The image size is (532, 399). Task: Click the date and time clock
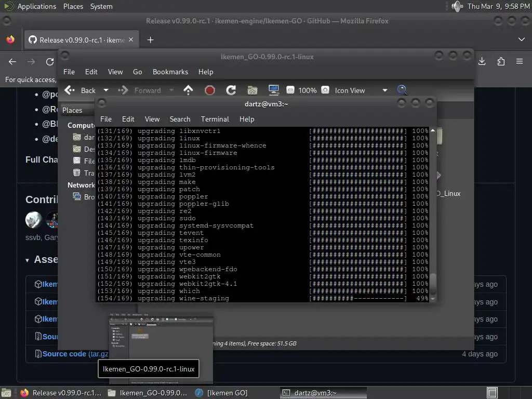pyautogui.click(x=498, y=6)
